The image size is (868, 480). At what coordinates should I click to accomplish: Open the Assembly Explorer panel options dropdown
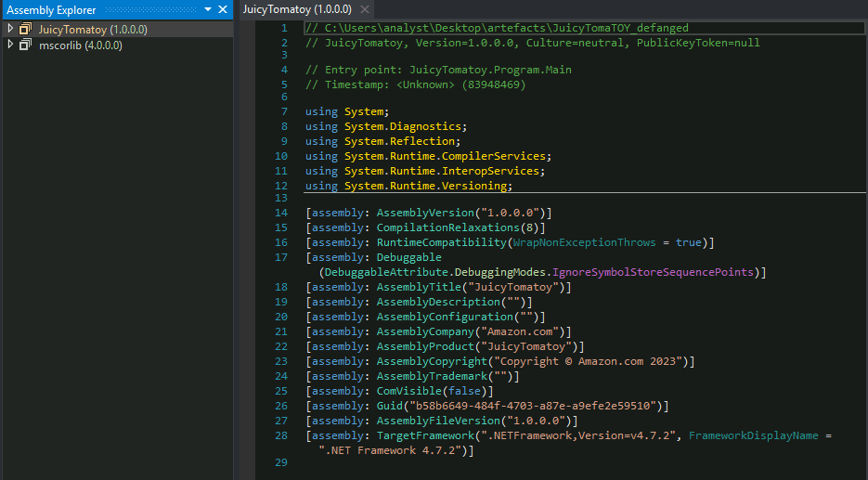point(208,9)
